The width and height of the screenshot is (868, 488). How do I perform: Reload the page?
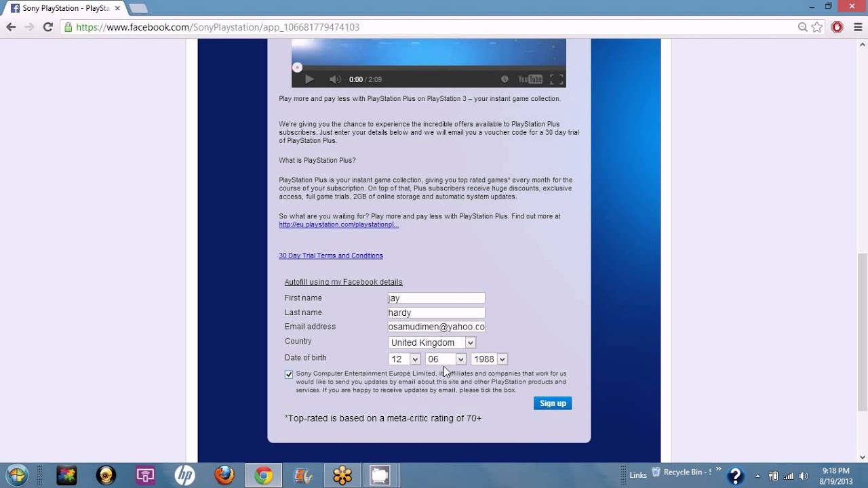(47, 27)
